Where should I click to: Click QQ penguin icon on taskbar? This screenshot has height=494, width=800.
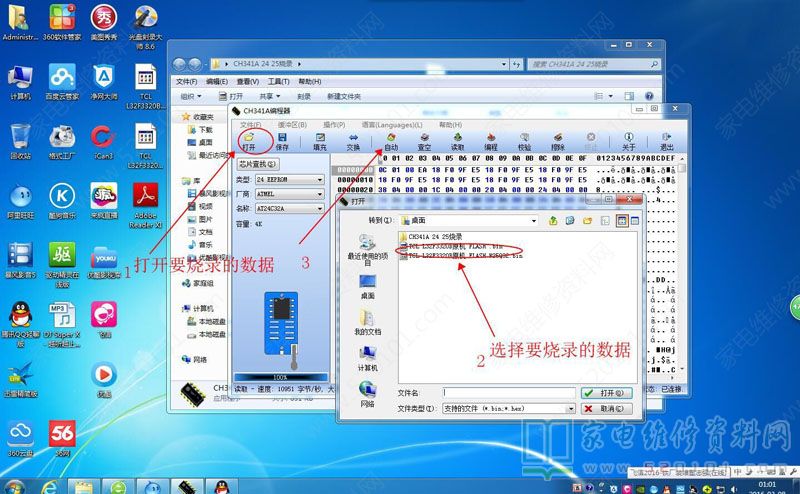pos(221,487)
